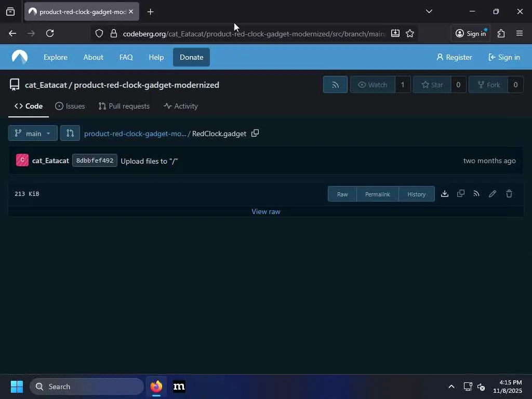Delete the file with the trash icon
Viewport: 532px width, 399px height.
pyautogui.click(x=509, y=194)
